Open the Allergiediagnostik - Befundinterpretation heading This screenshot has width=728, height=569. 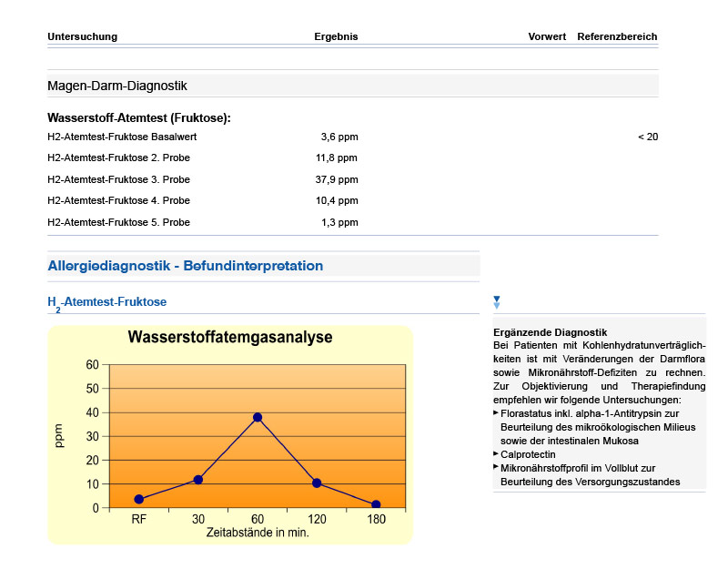185,266
